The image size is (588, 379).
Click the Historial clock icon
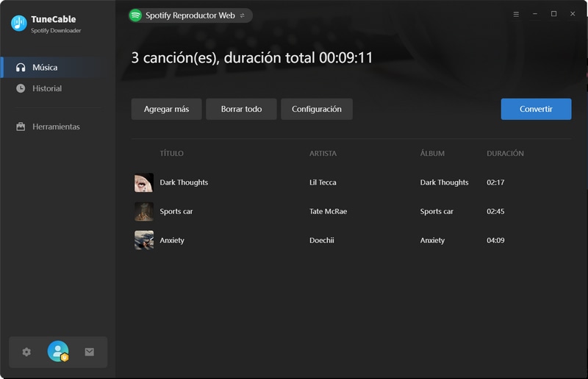point(21,88)
